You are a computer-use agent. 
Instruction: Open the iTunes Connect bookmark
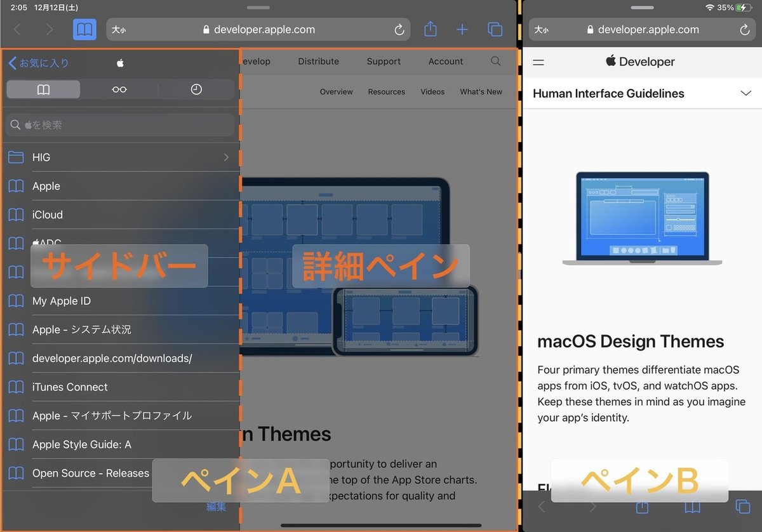pyautogui.click(x=121, y=387)
